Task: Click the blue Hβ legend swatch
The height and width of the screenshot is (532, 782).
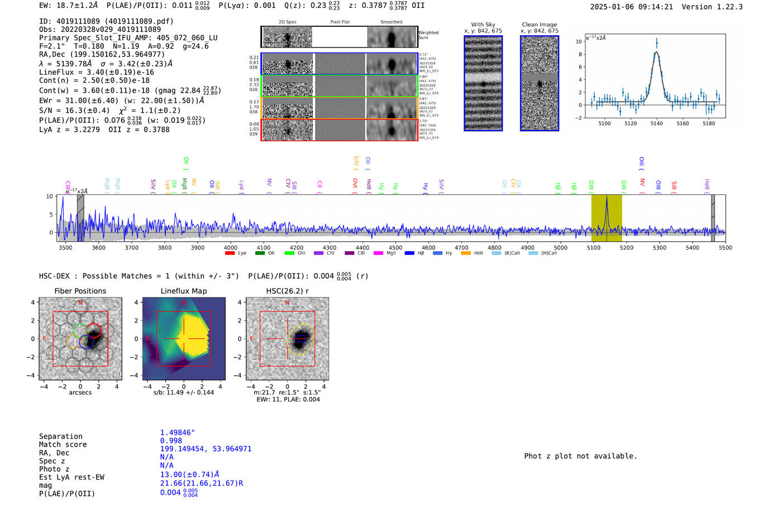Action: coord(409,253)
